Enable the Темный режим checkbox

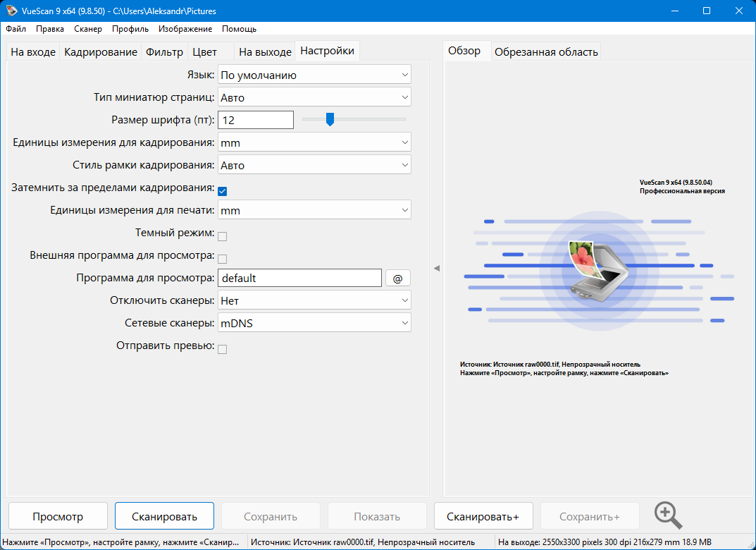click(x=222, y=236)
